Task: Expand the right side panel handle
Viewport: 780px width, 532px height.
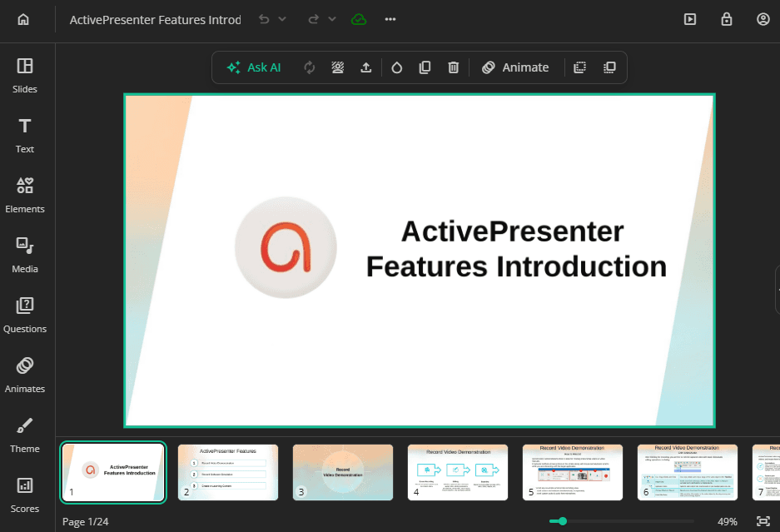Action: [x=778, y=290]
